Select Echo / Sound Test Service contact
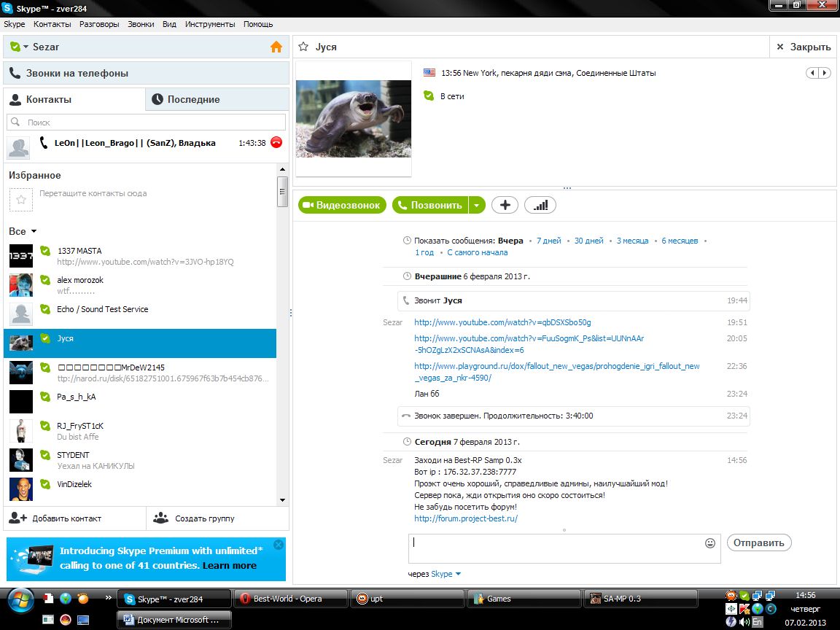Viewport: 840px width, 630px height. 140,314
